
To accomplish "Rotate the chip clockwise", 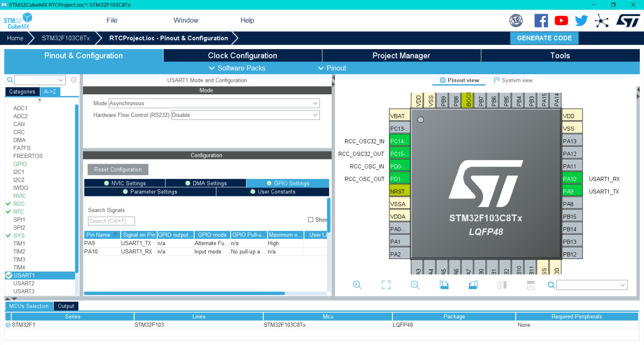I will coord(444,285).
